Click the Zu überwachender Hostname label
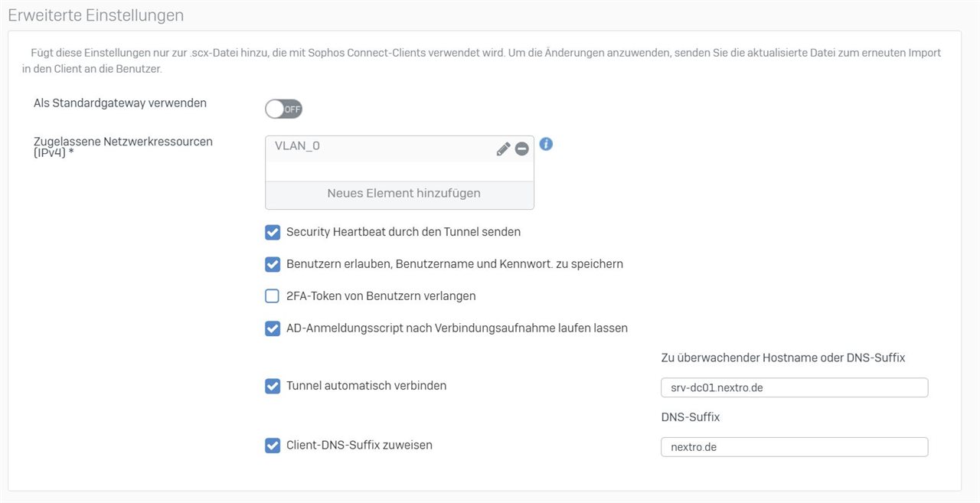 click(x=782, y=358)
